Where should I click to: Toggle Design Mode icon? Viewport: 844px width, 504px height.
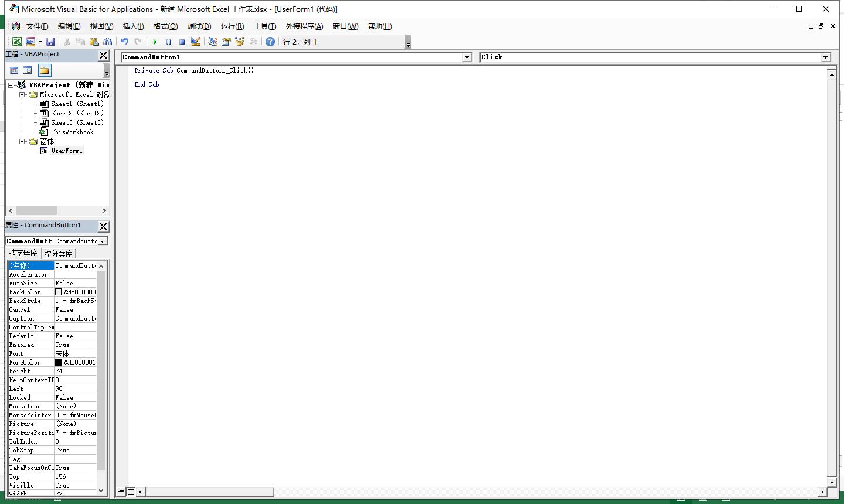[196, 42]
